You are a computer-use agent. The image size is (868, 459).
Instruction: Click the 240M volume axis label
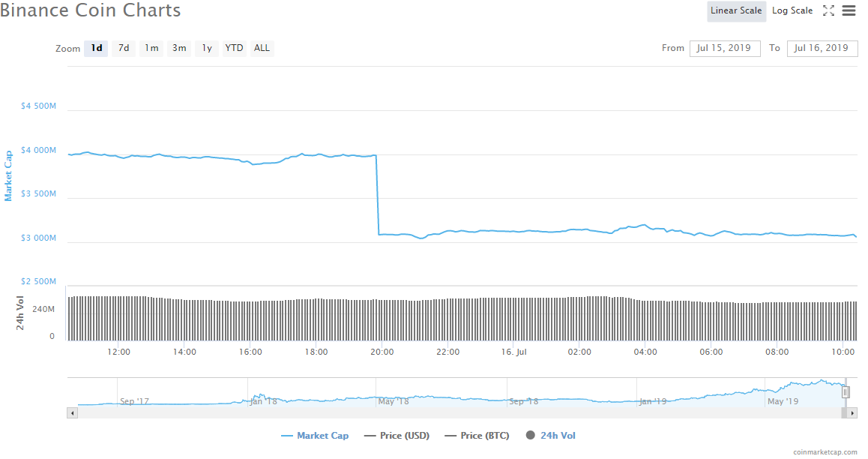point(43,309)
